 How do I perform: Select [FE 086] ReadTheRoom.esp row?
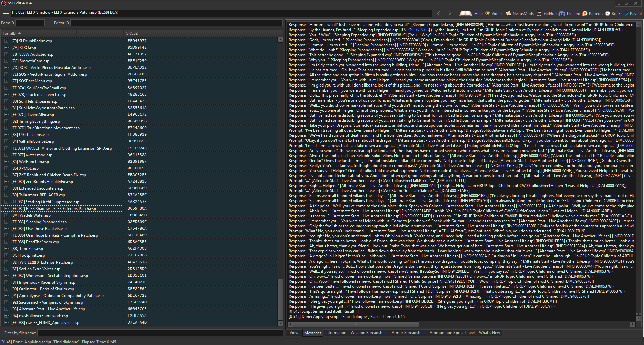point(139,242)
